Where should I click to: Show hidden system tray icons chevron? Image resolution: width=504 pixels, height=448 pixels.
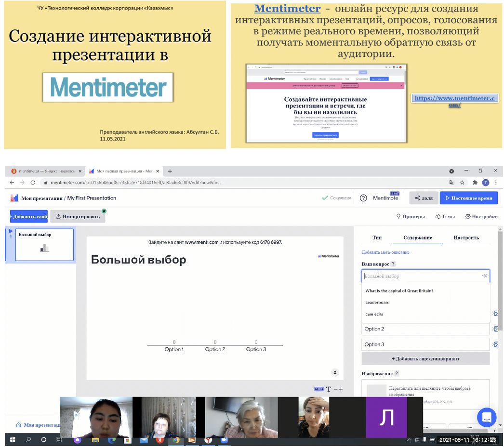(409, 440)
